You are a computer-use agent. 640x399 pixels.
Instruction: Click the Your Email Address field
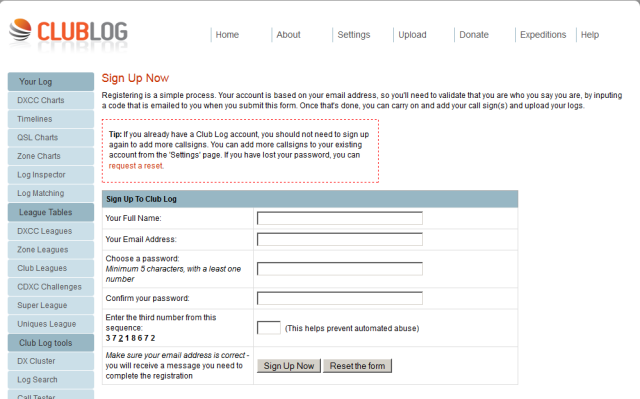pyautogui.click(x=340, y=239)
